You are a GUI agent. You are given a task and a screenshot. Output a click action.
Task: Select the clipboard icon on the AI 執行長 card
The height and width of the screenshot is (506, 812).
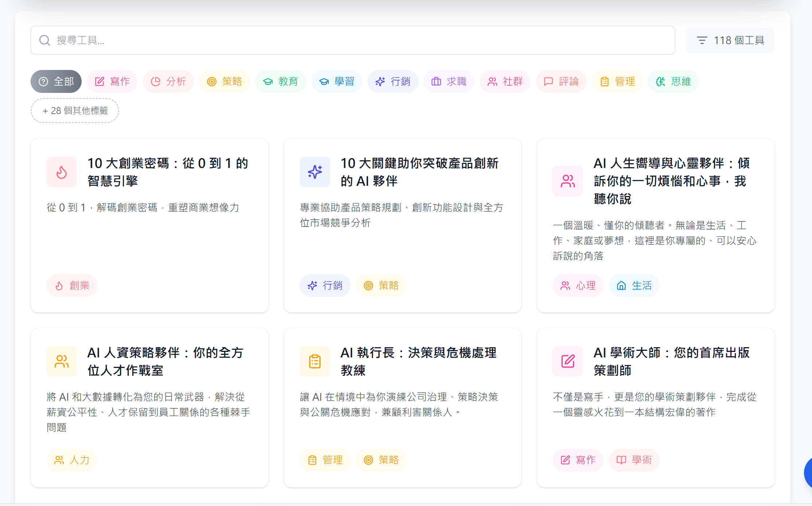tap(315, 361)
